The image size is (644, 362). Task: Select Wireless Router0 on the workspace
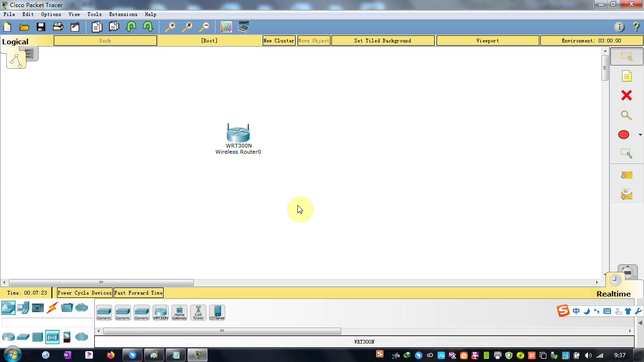[238, 133]
